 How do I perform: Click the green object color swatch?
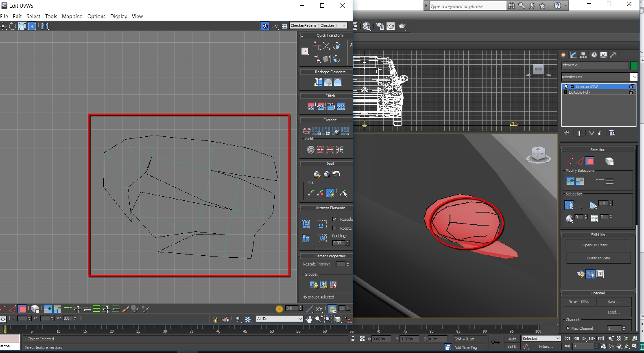[x=633, y=66]
